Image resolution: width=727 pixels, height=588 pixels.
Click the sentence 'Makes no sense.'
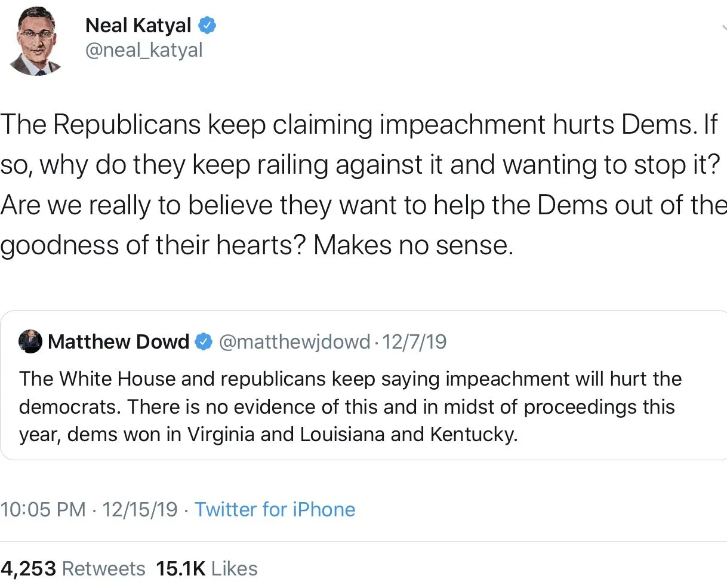(413, 245)
